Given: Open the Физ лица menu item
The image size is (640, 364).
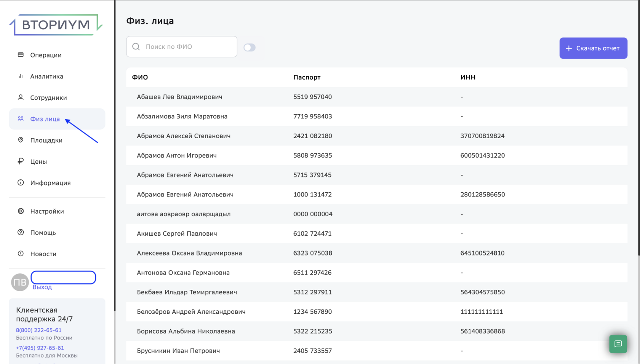Looking at the screenshot, I should [x=45, y=119].
